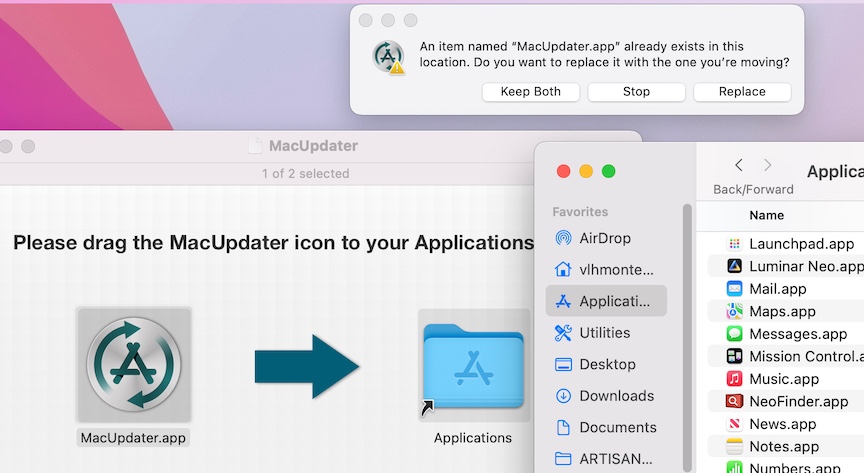Open Downloads in Finder sidebar
Viewport: 864px width, 473px height.
[x=604, y=396]
